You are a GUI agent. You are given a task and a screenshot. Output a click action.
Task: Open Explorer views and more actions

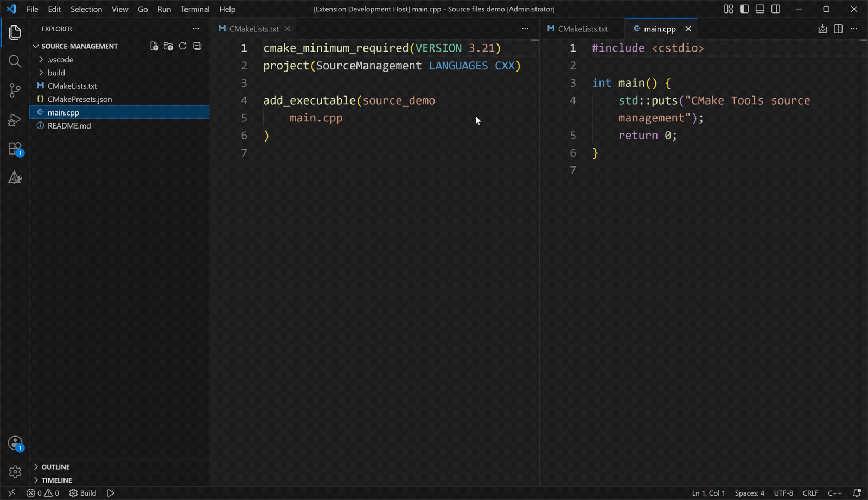pyautogui.click(x=196, y=29)
